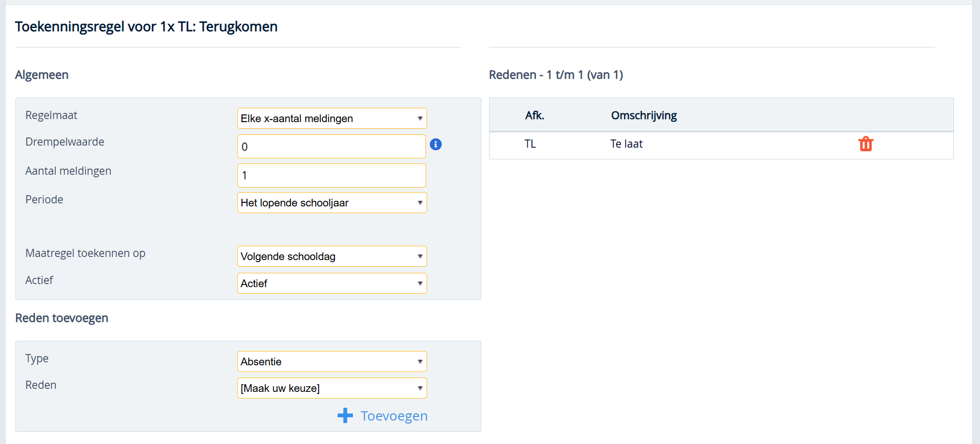Open the Regelmaat dropdown
This screenshot has width=980, height=444.
click(x=331, y=119)
